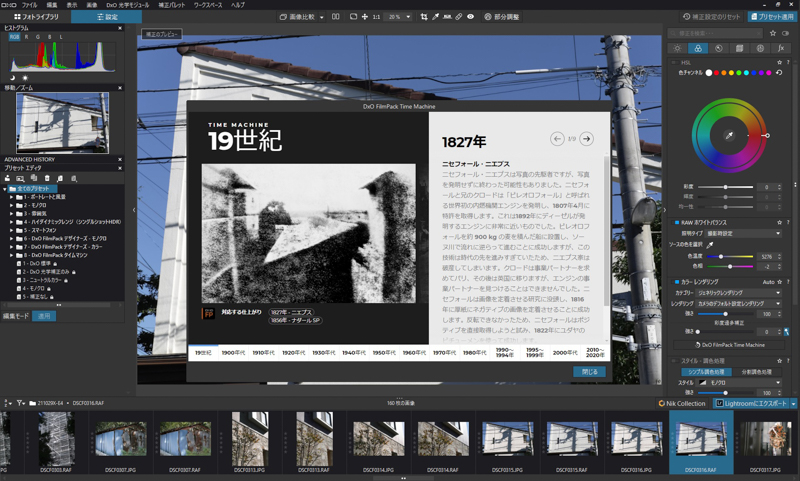Set zoom to 1:1

[x=376, y=17]
